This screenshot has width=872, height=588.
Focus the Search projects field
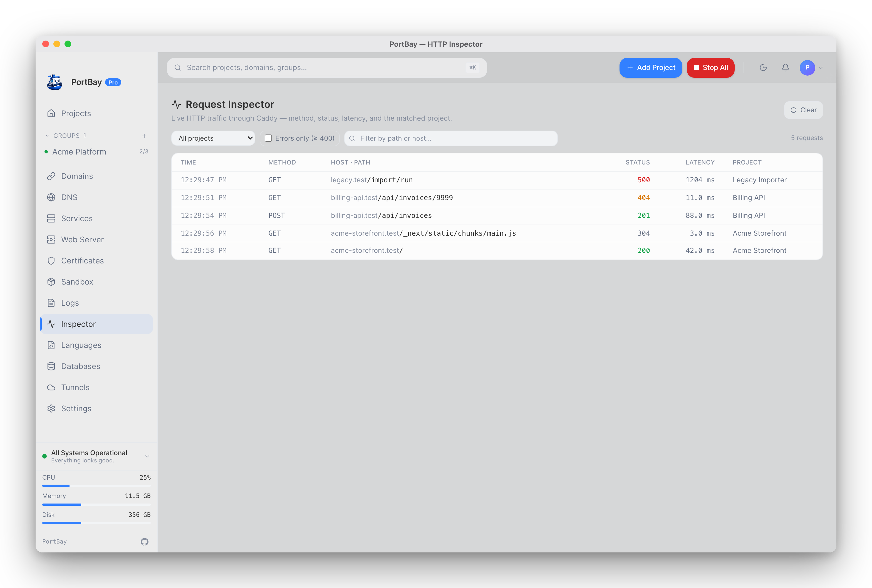point(327,68)
